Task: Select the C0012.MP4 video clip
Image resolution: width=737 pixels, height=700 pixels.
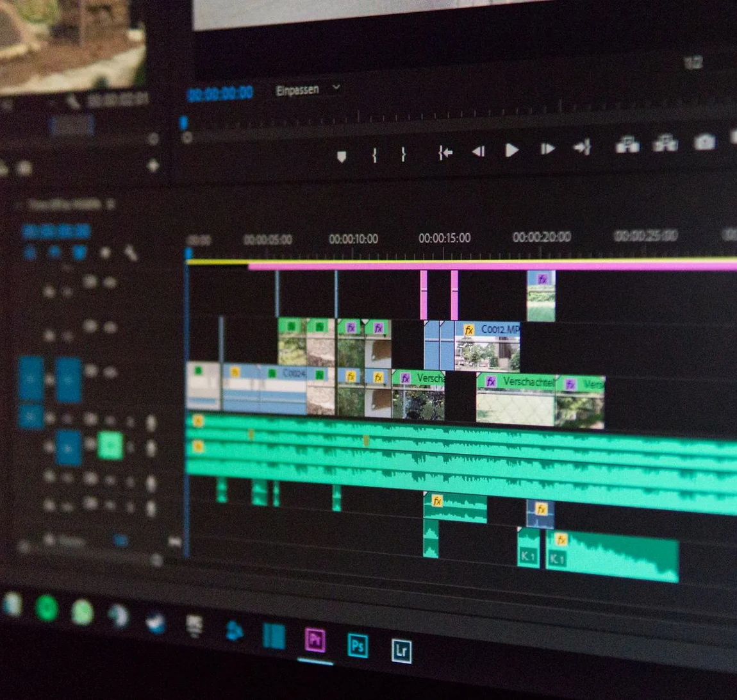Action: tap(488, 347)
